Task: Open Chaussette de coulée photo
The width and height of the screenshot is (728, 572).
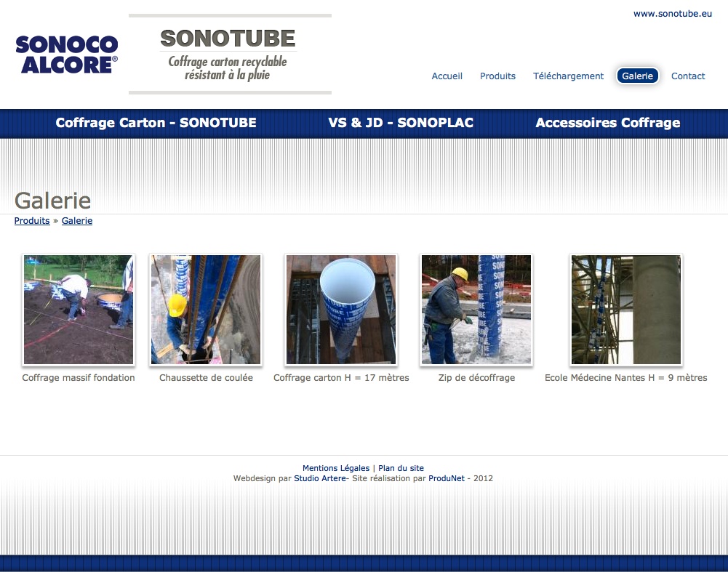Action: click(206, 310)
